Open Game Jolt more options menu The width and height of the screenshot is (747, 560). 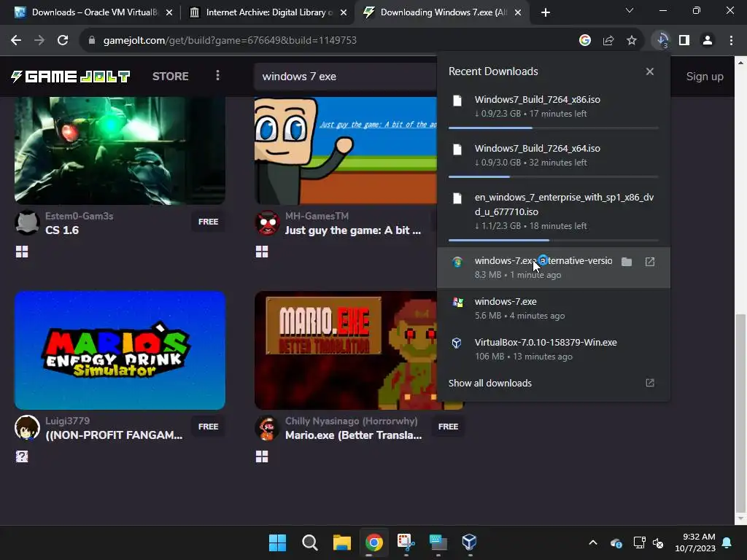(217, 76)
